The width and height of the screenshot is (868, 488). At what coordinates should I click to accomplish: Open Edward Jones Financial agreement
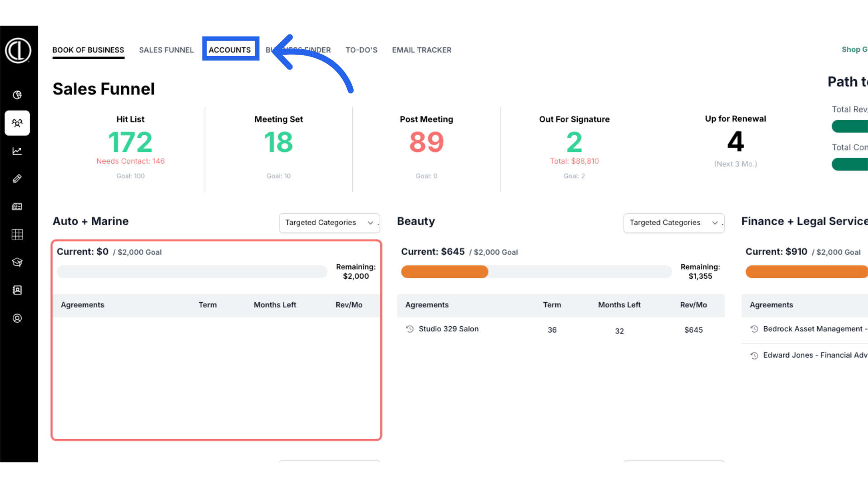(x=815, y=355)
